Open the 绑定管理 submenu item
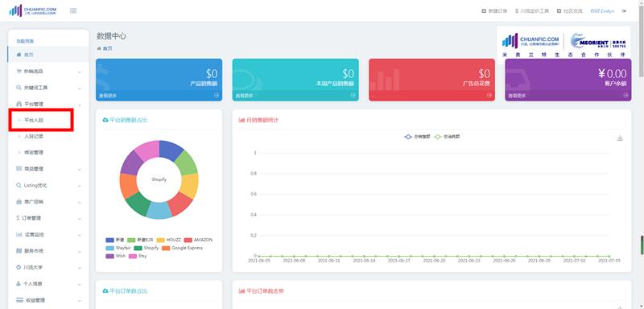Image resolution: width=644 pixels, height=309 pixels. 34,152
